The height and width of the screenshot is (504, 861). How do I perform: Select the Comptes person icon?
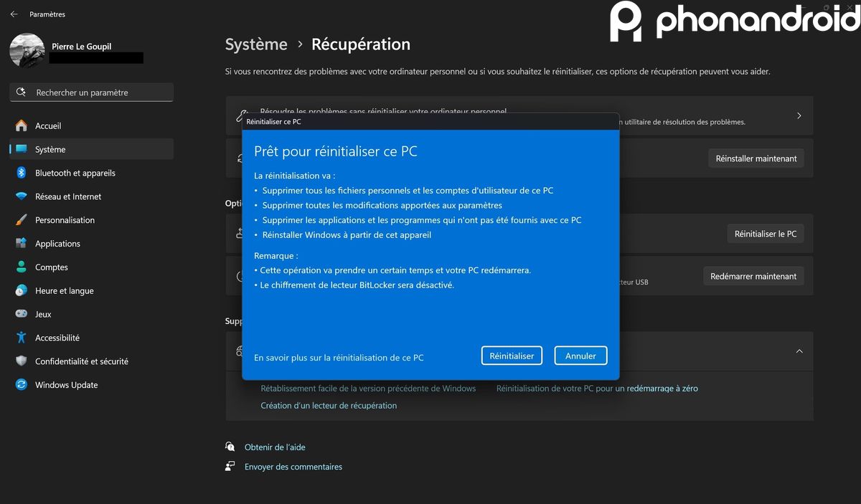click(22, 267)
